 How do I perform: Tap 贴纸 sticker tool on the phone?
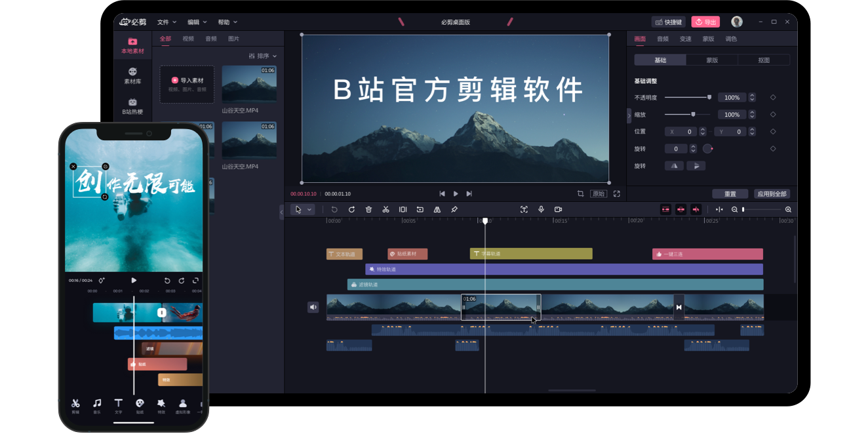140,406
